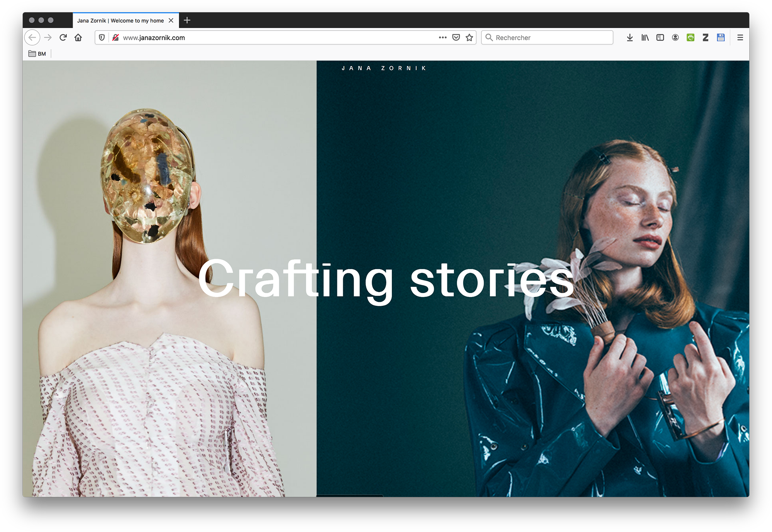
Task: Open the tracking protection shield icon
Action: pyautogui.click(x=102, y=37)
